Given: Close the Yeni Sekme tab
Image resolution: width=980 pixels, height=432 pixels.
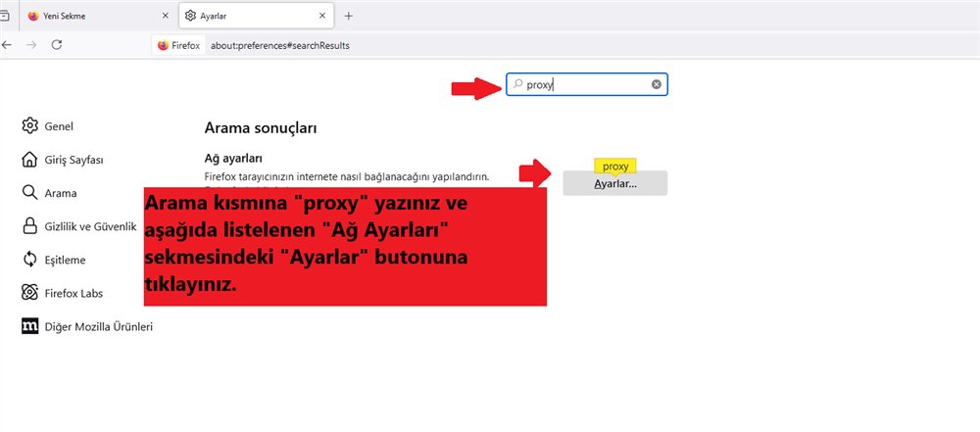Looking at the screenshot, I should (165, 17).
